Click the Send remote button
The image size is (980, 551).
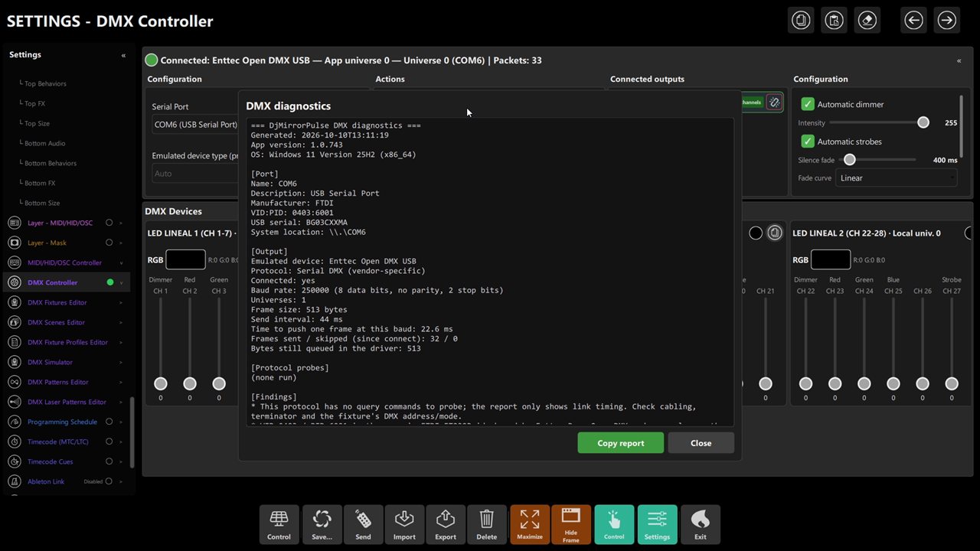[x=363, y=524]
